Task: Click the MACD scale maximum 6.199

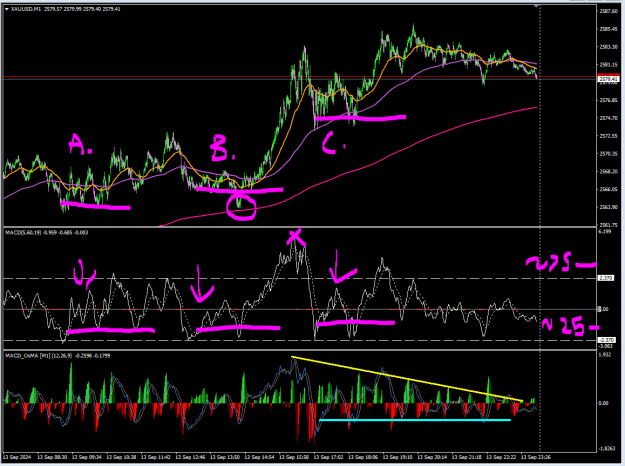Action: pos(605,232)
